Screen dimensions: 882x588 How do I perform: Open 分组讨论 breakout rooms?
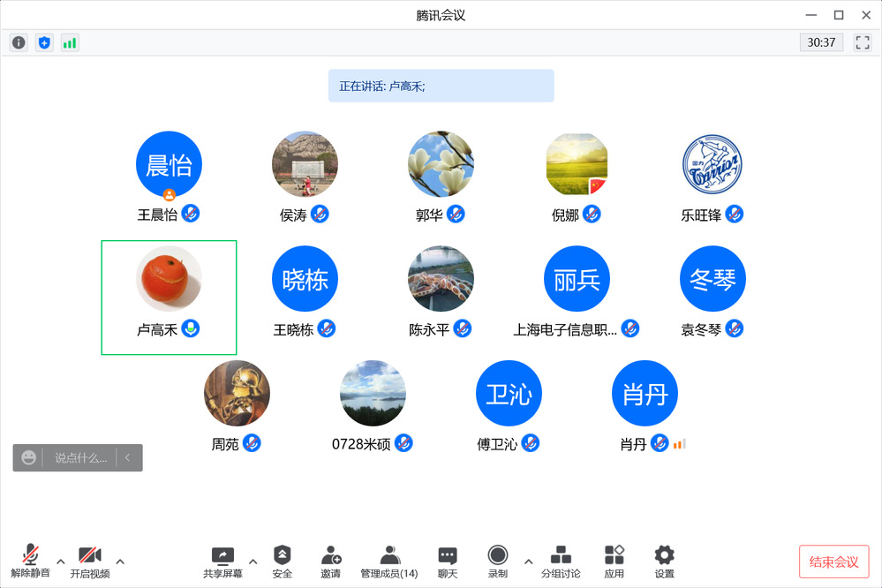pos(560,562)
